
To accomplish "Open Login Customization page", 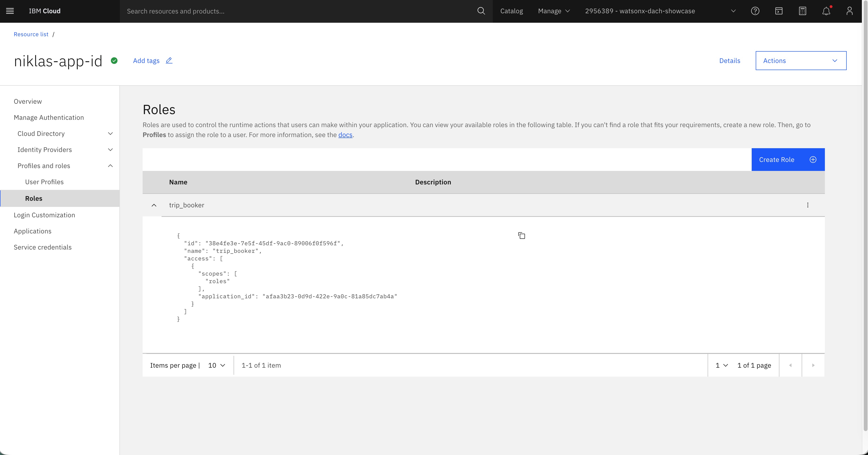I will tap(45, 215).
